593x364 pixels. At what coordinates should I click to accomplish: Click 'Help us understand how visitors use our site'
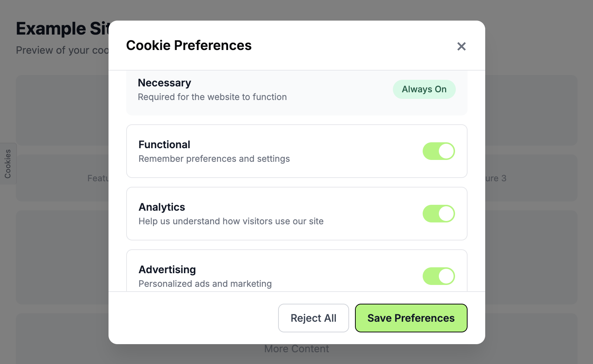coord(231,221)
